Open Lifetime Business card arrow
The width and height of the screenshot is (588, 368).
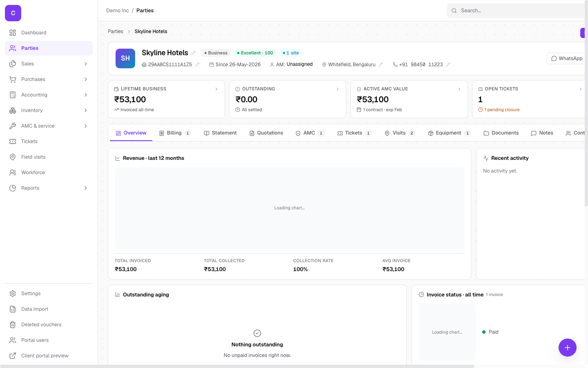coord(216,89)
